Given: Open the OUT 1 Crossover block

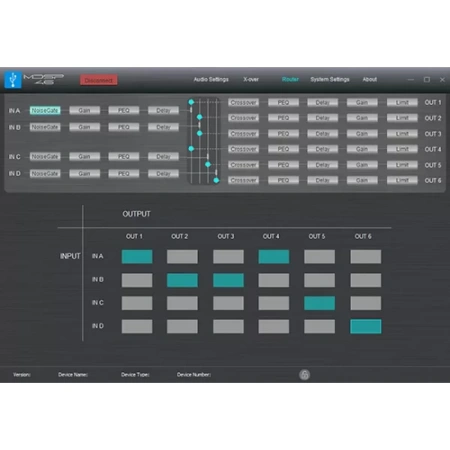Looking at the screenshot, I should (x=244, y=102).
